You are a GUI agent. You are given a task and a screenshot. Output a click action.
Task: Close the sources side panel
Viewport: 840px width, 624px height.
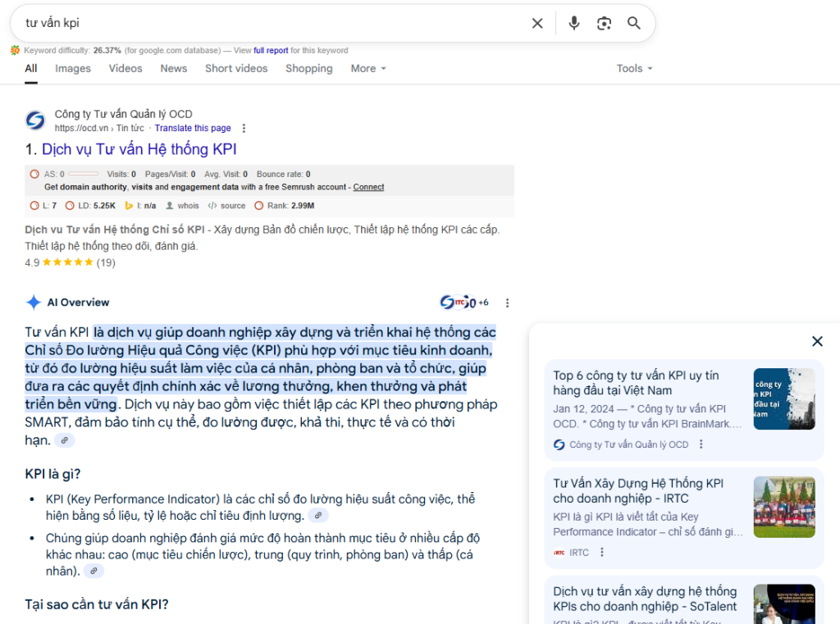[817, 341]
